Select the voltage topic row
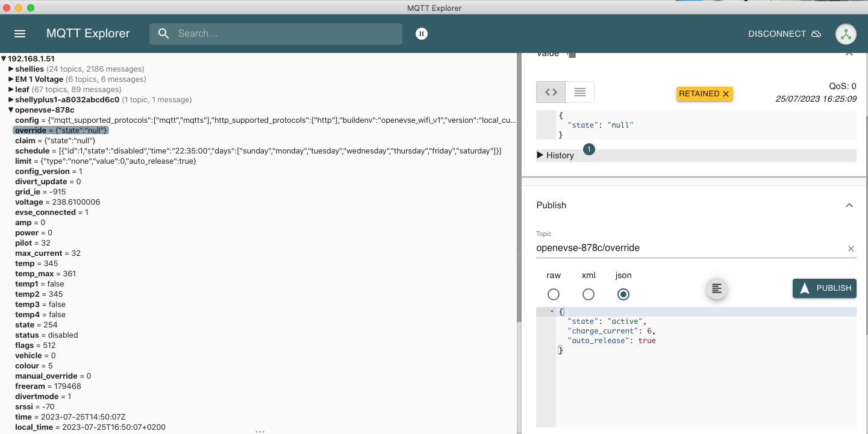This screenshot has width=868, height=434. click(x=57, y=202)
